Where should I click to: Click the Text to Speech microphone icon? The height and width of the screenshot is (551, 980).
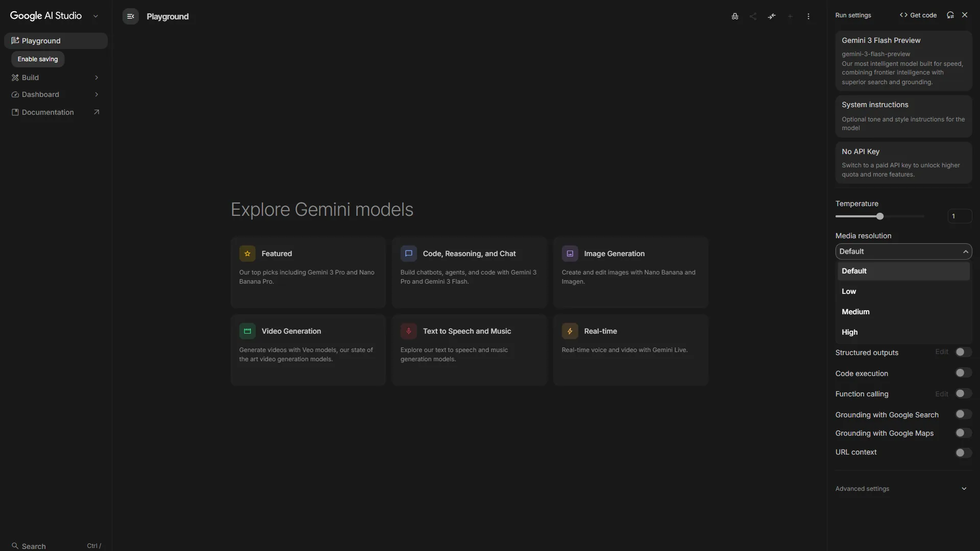pyautogui.click(x=409, y=331)
